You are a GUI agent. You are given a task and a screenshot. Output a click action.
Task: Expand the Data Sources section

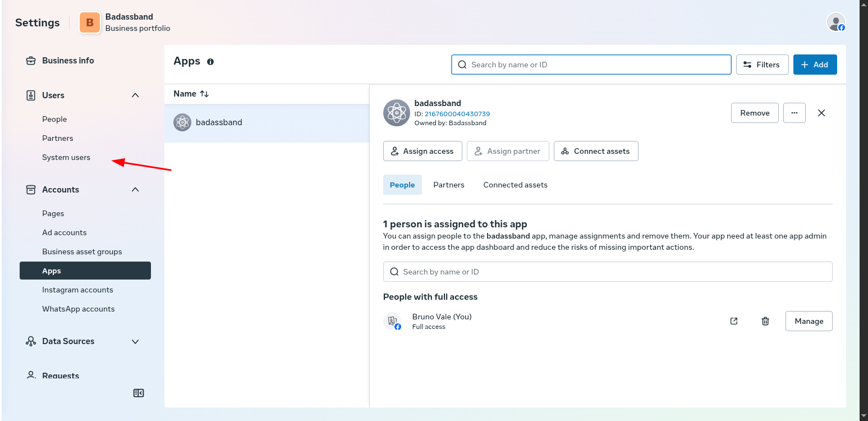point(135,341)
